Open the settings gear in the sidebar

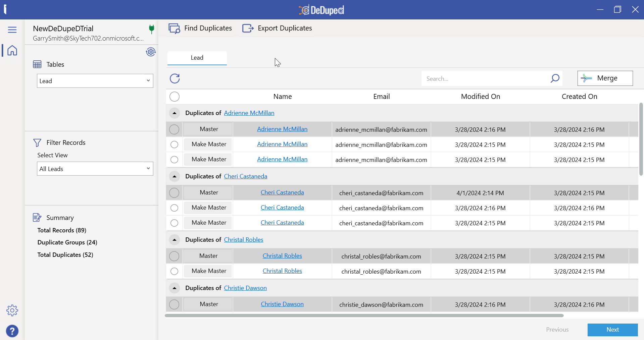(12, 310)
